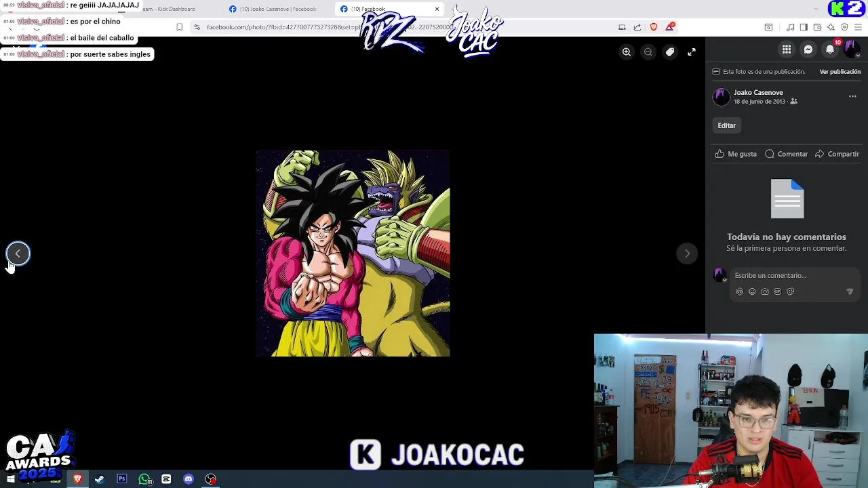Open tab search icon in toolbar

click(768, 27)
